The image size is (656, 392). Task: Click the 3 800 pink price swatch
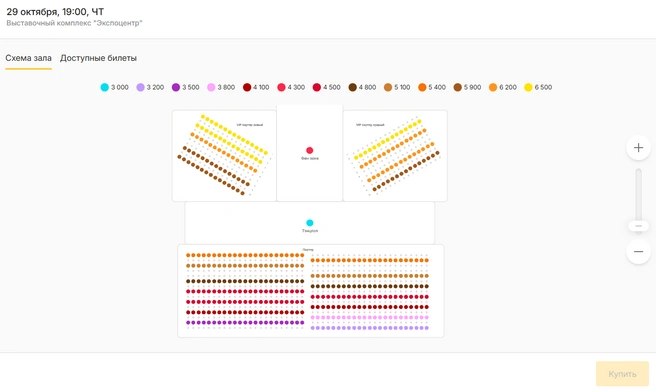211,87
